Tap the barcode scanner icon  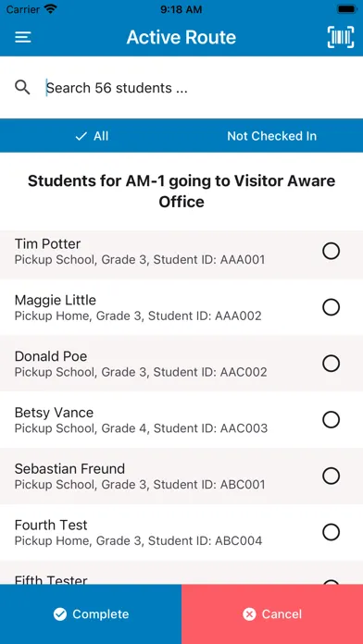[x=341, y=37]
